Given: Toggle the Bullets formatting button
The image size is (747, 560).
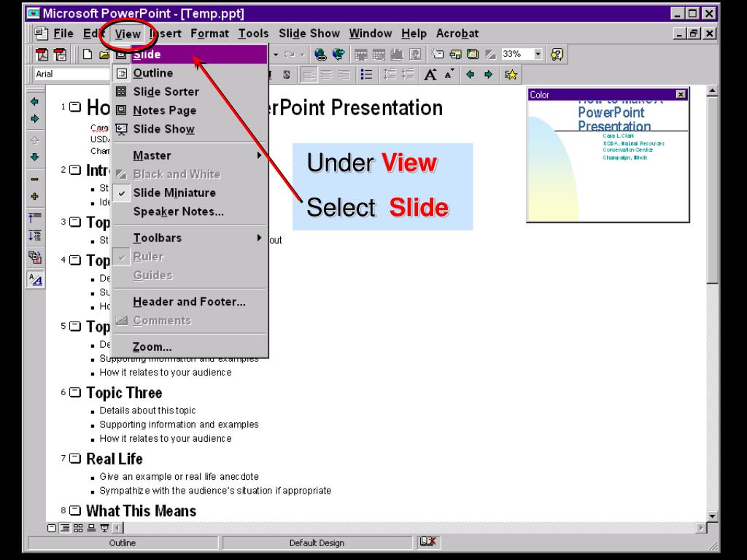Looking at the screenshot, I should [x=366, y=74].
